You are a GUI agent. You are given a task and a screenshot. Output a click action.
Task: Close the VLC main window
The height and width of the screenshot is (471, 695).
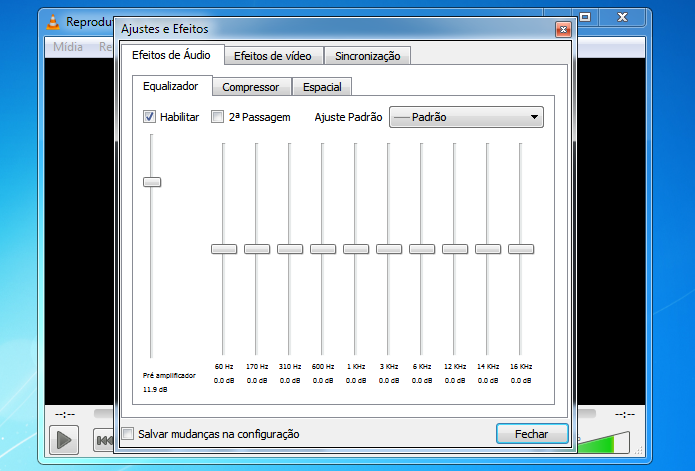click(622, 17)
